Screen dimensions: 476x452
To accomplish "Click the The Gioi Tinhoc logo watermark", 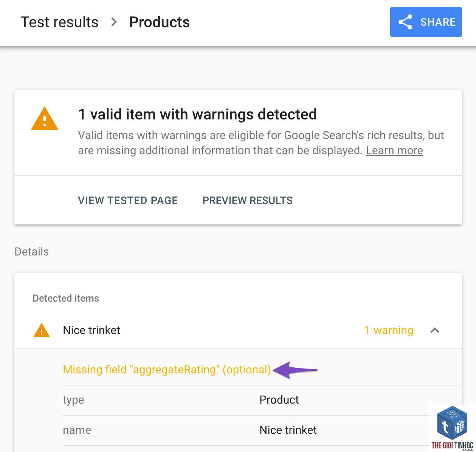I will click(x=452, y=429).
